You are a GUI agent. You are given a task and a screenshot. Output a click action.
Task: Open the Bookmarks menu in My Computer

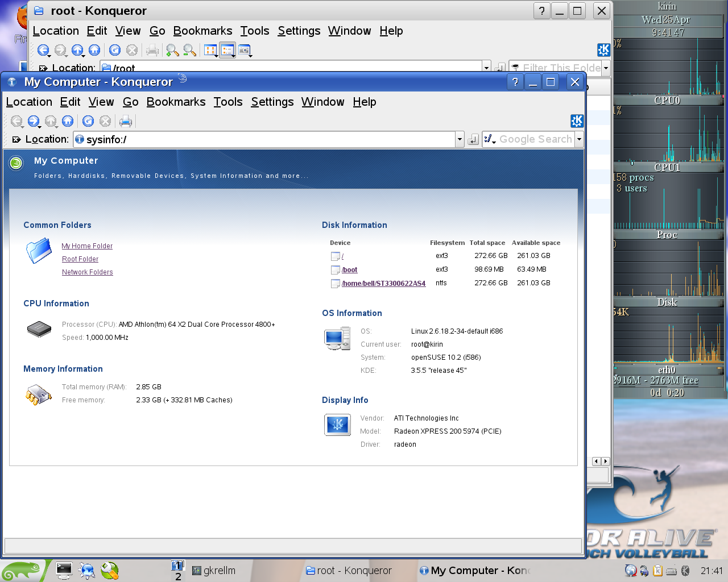pyautogui.click(x=176, y=102)
